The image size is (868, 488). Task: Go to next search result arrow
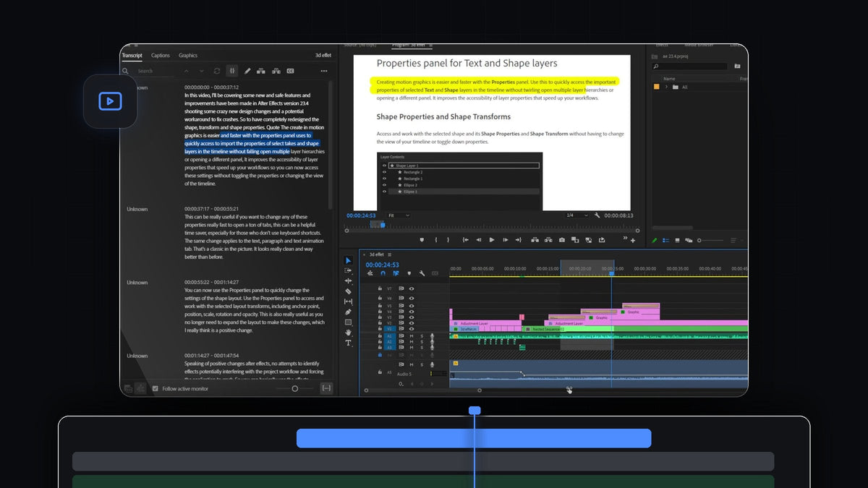click(201, 71)
